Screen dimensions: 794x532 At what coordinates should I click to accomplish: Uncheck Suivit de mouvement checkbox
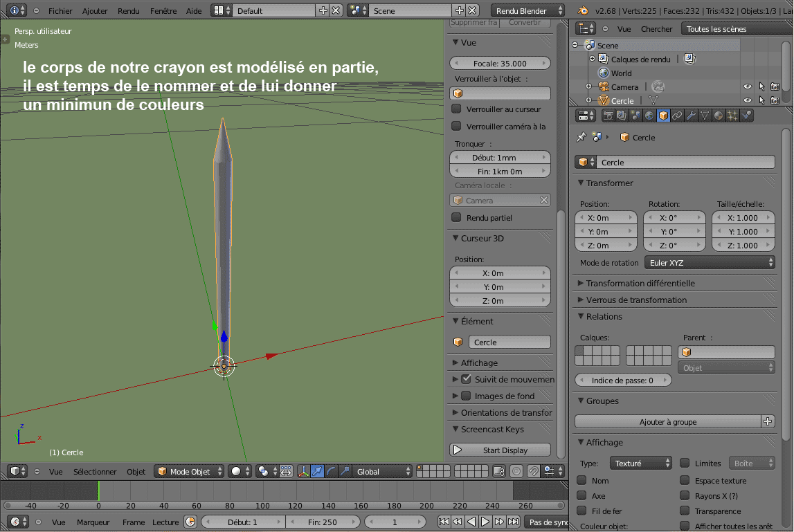tap(467, 378)
